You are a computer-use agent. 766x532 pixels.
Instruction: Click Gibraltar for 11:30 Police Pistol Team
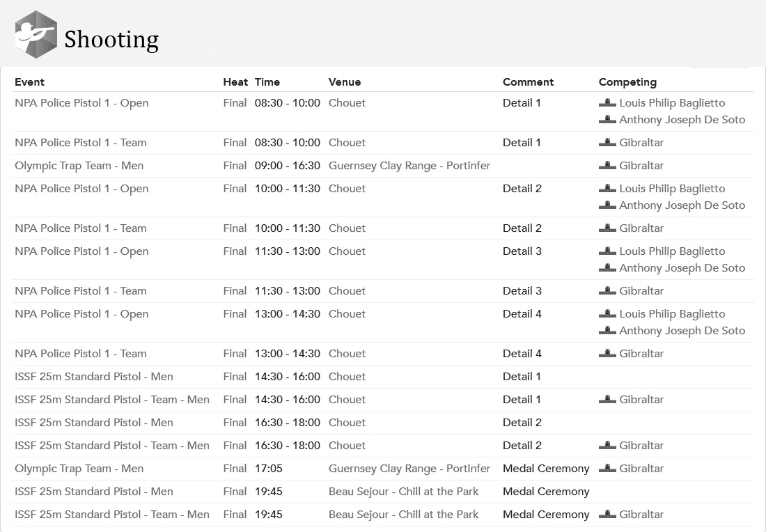641,290
